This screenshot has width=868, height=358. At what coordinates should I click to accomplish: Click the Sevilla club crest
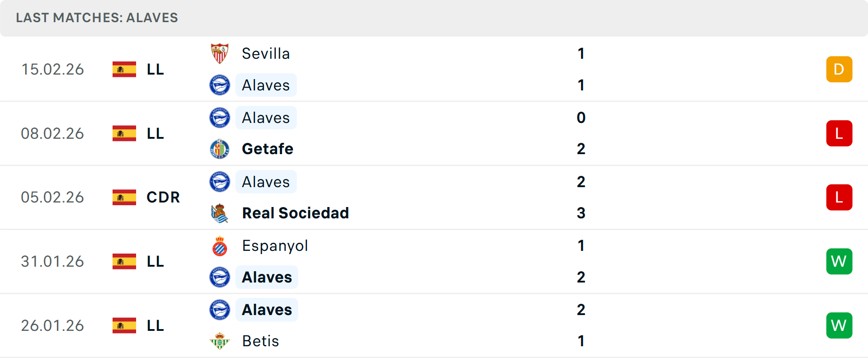coord(220,53)
